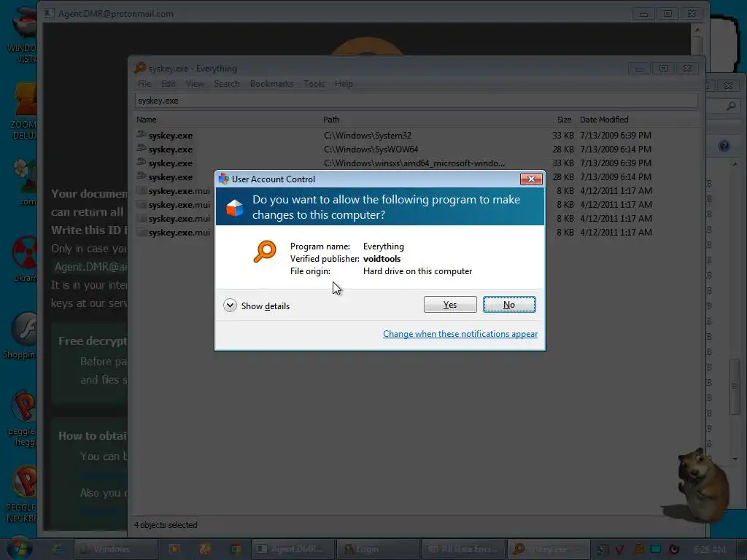Viewport: 747px width, 560px height.
Task: Click Yes in User Account Control dialog
Action: (449, 305)
